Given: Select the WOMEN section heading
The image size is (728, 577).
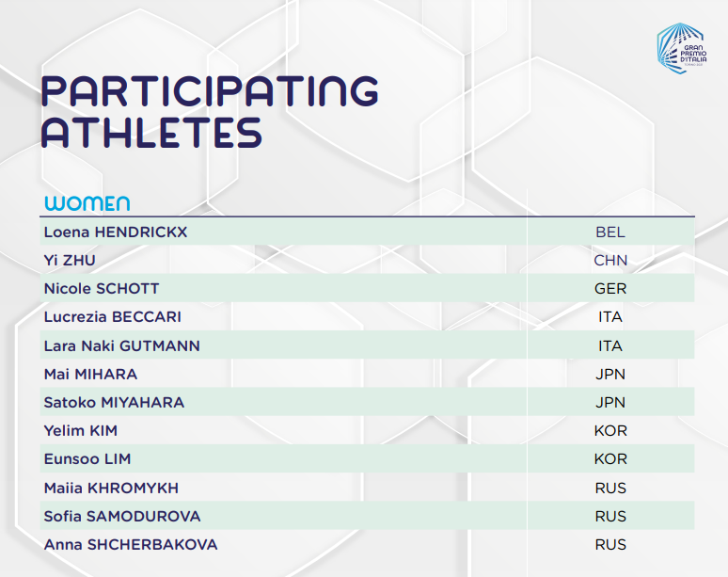Looking at the screenshot, I should [87, 203].
